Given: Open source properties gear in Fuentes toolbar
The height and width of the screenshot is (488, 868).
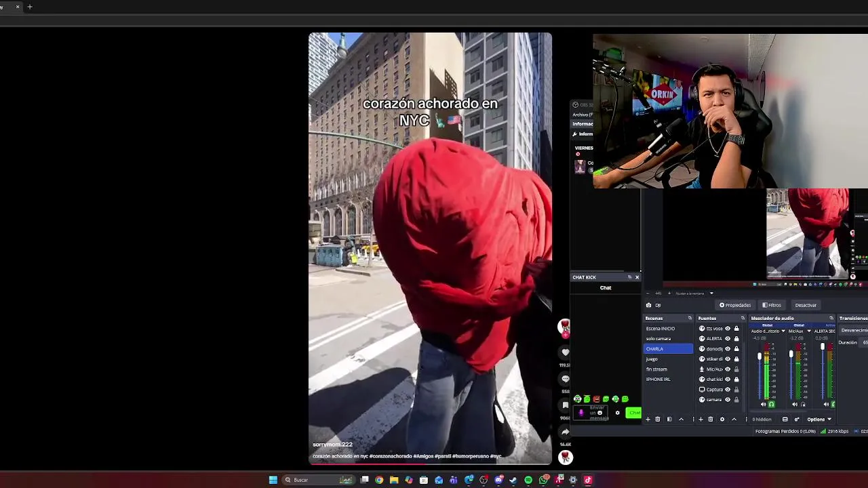Looking at the screenshot, I should tap(722, 420).
